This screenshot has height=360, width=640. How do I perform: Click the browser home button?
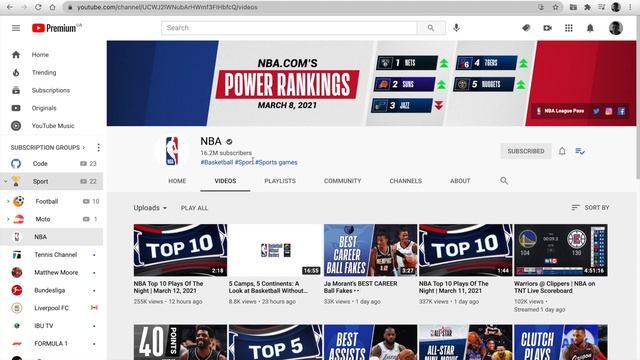(x=52, y=7)
